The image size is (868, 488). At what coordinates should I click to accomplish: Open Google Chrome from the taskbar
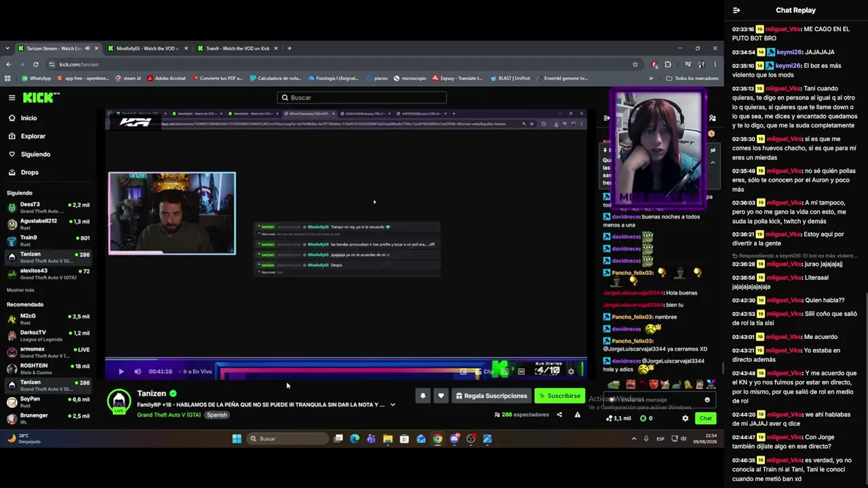pyautogui.click(x=437, y=439)
